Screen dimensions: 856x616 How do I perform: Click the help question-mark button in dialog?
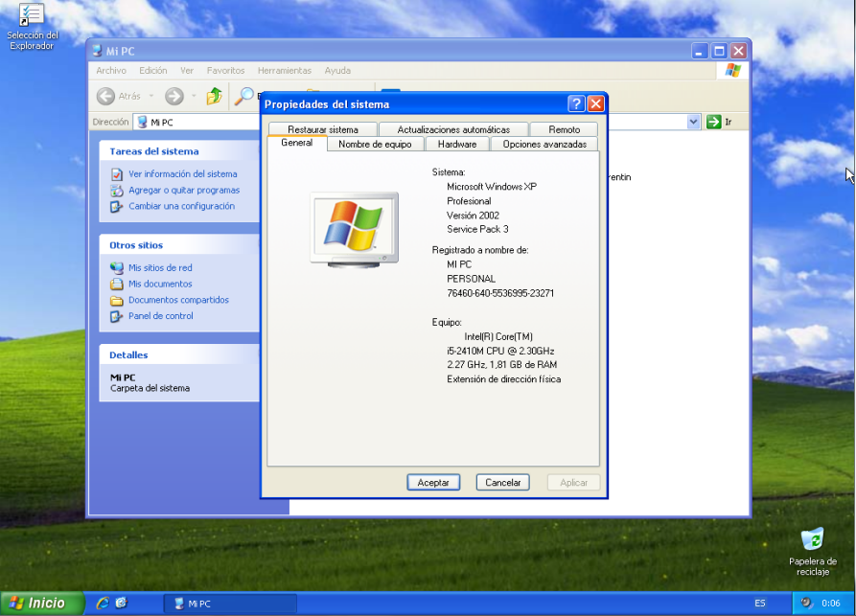[x=576, y=103]
